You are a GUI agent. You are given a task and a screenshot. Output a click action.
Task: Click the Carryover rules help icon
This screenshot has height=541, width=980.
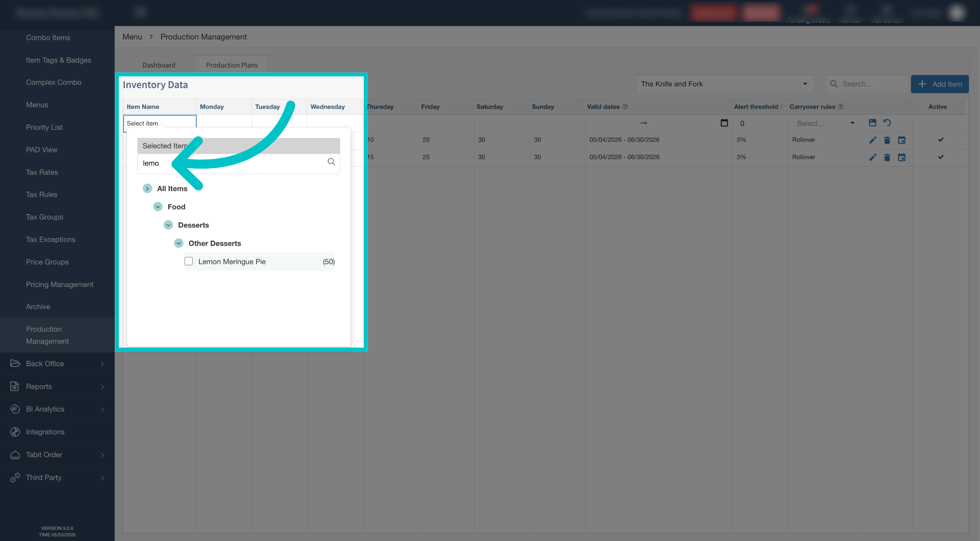coord(841,107)
